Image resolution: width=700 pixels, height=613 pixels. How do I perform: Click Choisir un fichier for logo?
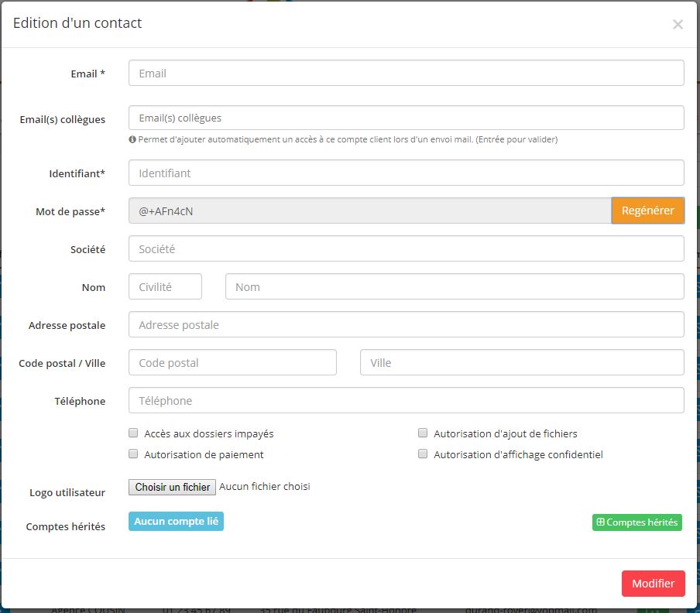point(172,488)
